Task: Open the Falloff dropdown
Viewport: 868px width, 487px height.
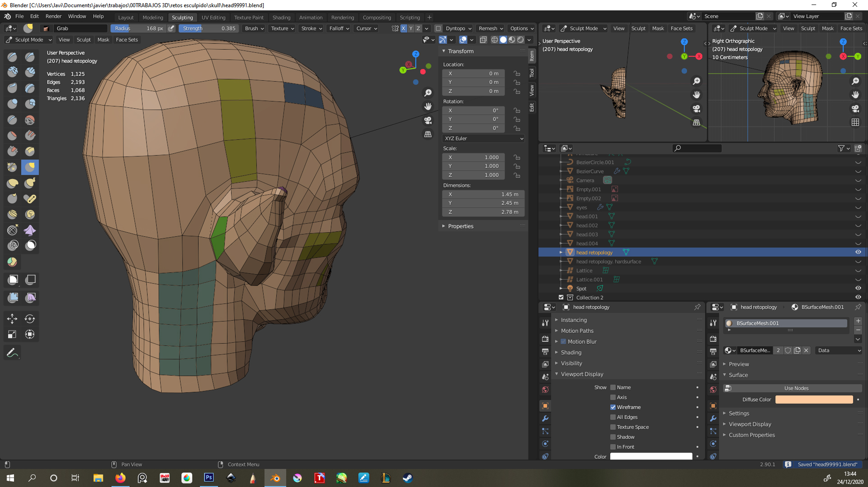Action: click(x=339, y=28)
